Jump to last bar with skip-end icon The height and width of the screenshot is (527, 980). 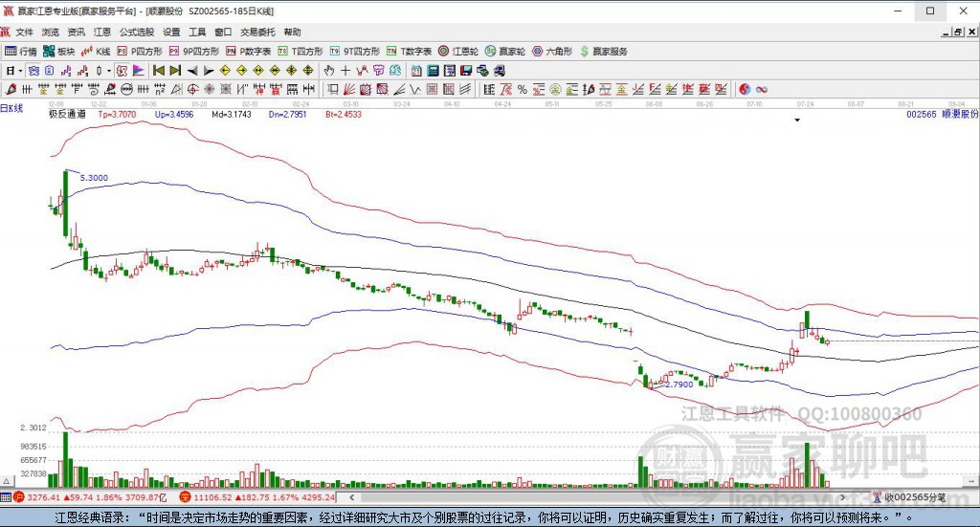point(175,71)
